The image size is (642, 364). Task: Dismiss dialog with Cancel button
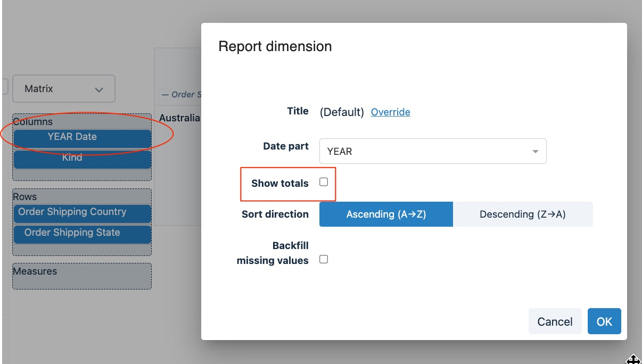555,321
